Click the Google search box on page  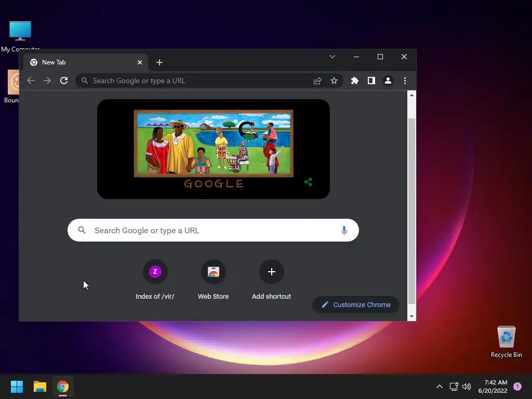click(213, 230)
